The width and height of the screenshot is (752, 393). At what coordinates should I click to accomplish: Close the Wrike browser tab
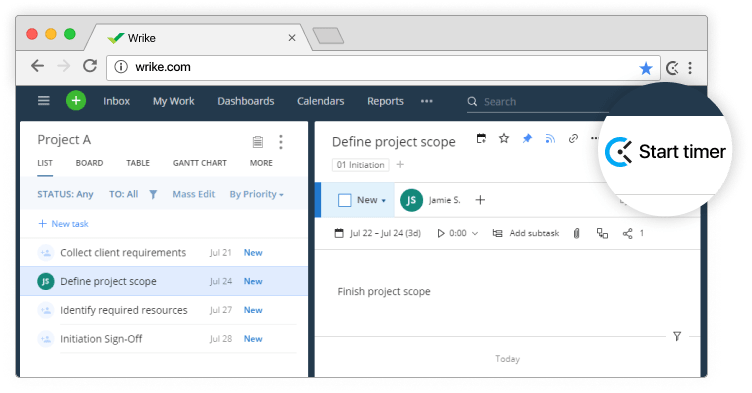[x=292, y=38]
